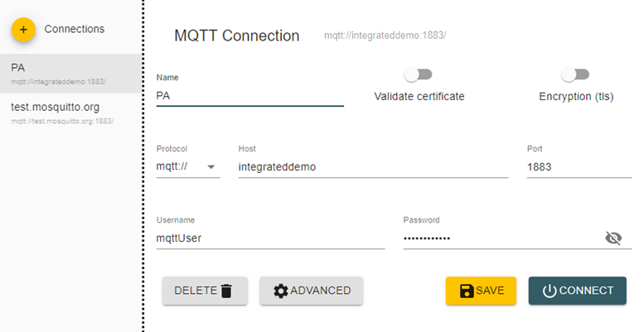Turn on the Encryption (tls) switch

click(x=575, y=75)
